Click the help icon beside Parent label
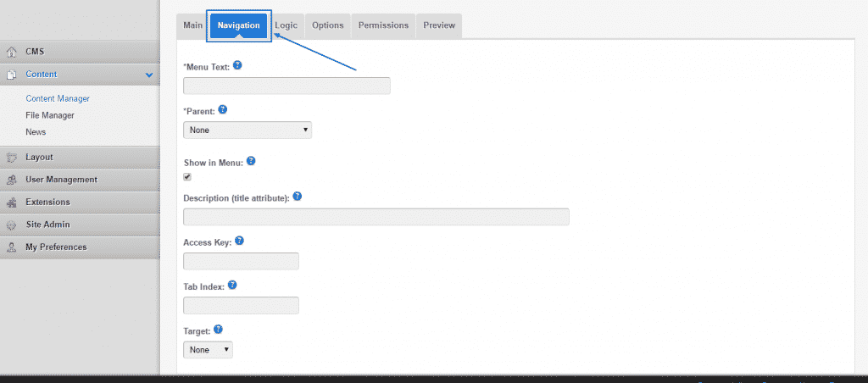This screenshot has height=383, width=868. (x=223, y=109)
